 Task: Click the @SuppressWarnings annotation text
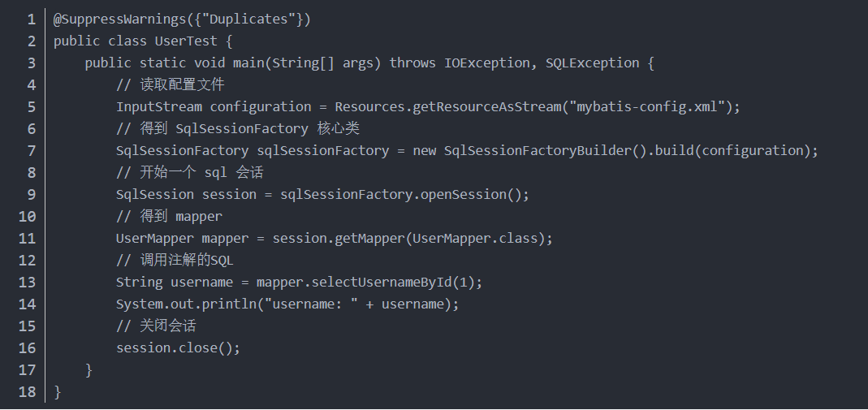pos(119,19)
